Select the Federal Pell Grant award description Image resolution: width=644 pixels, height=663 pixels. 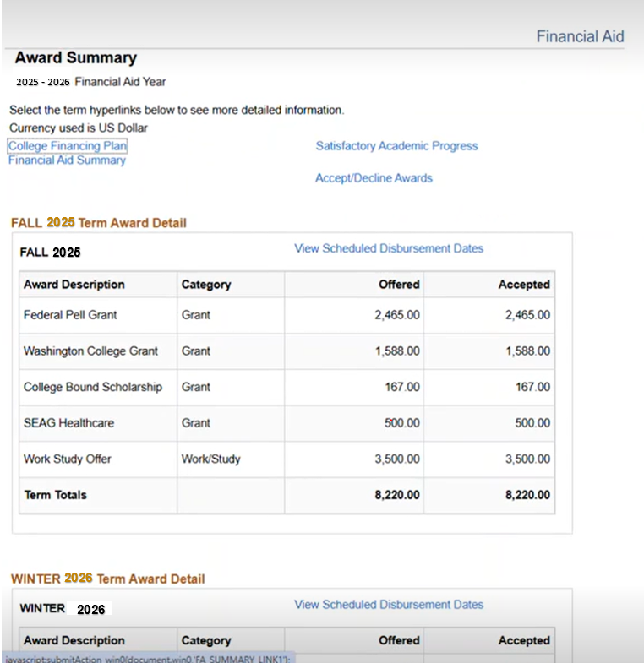[x=70, y=315]
